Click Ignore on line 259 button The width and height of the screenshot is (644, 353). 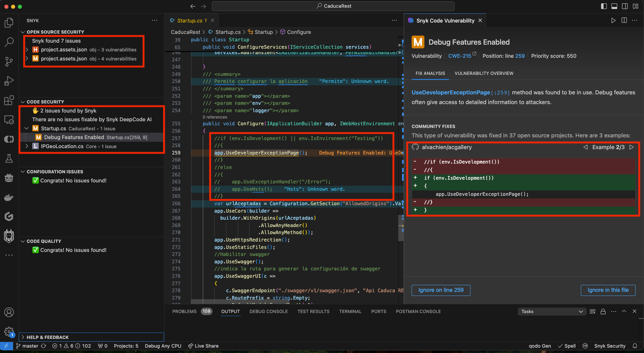tap(441, 290)
